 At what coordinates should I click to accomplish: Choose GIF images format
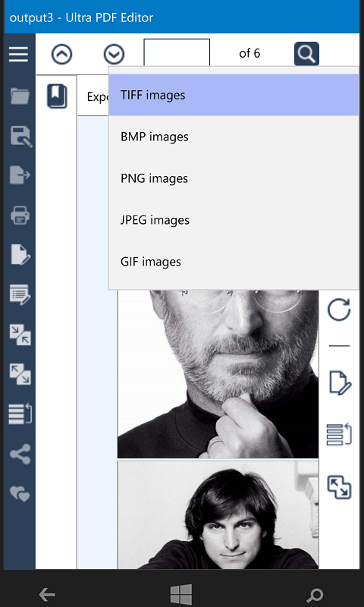point(234,262)
